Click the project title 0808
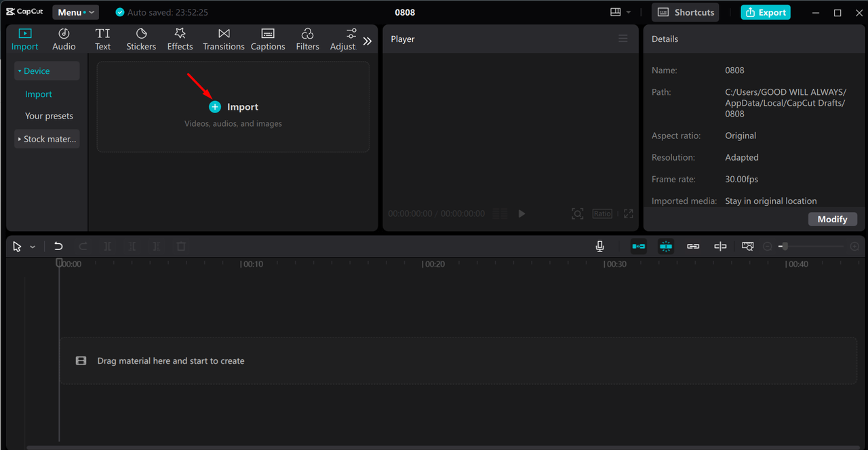The width and height of the screenshot is (868, 450). tap(405, 12)
